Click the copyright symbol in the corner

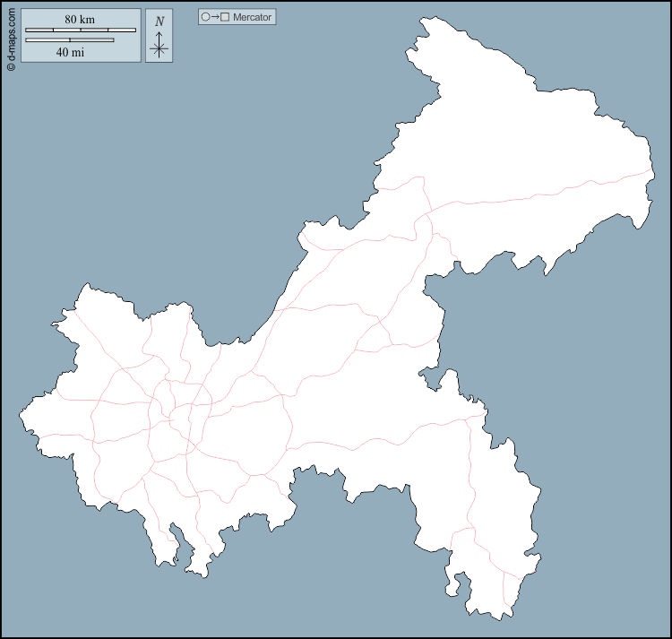tap(11, 66)
